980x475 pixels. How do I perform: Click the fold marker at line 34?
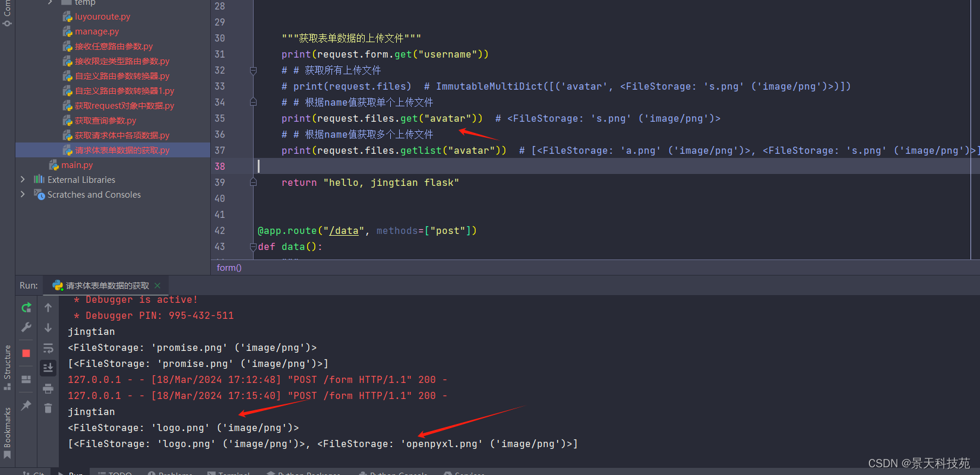pyautogui.click(x=253, y=102)
